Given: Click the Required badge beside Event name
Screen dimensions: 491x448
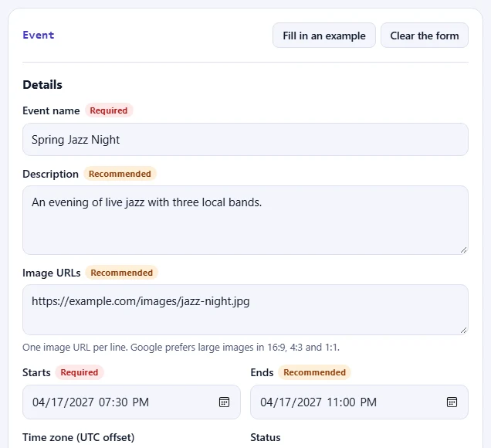Looking at the screenshot, I should point(109,110).
